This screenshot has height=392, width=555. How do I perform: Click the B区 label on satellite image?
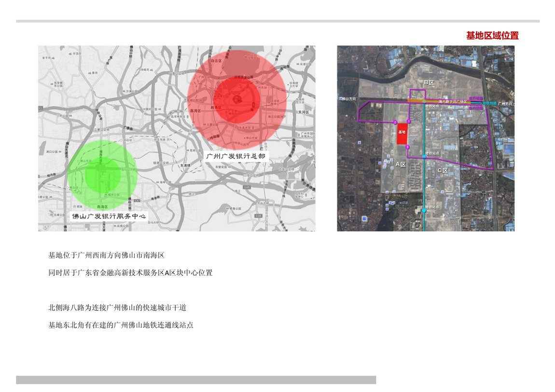[429, 82]
